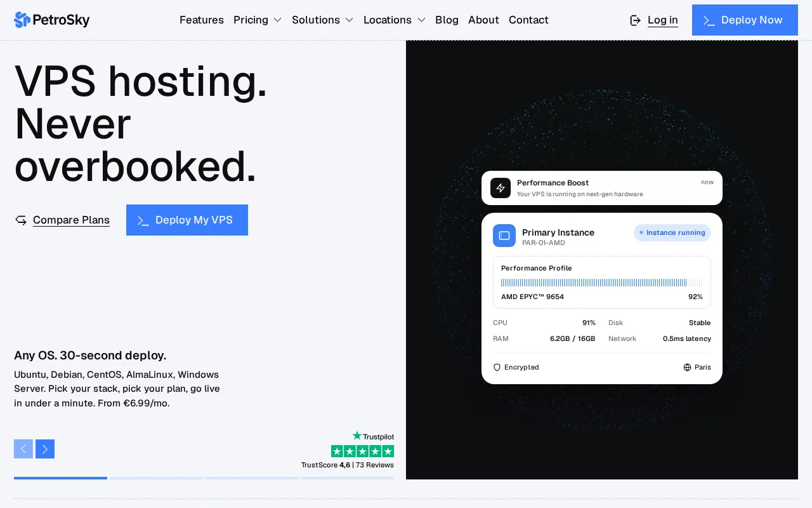Click the compare arrows icon beside Compare Plans
812x508 pixels.
(x=21, y=220)
